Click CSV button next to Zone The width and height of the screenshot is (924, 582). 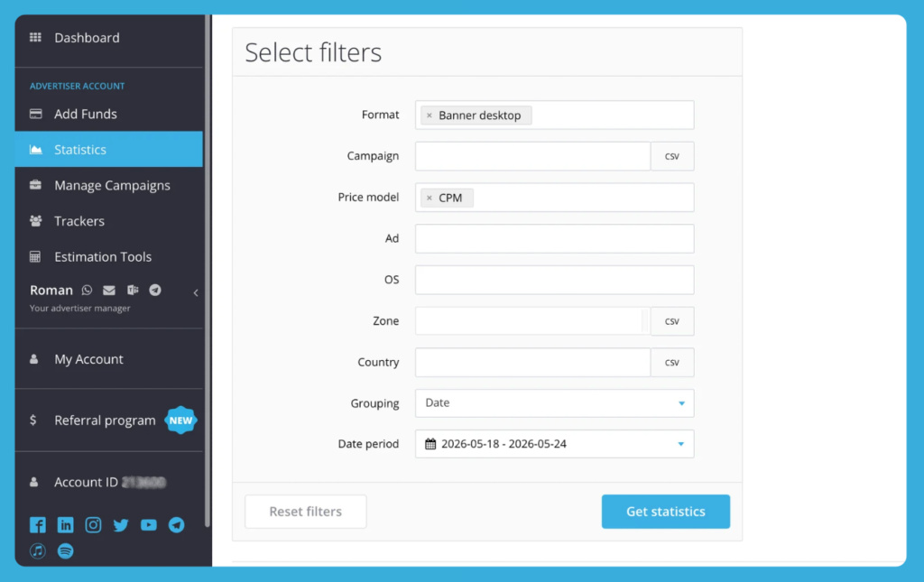(672, 321)
